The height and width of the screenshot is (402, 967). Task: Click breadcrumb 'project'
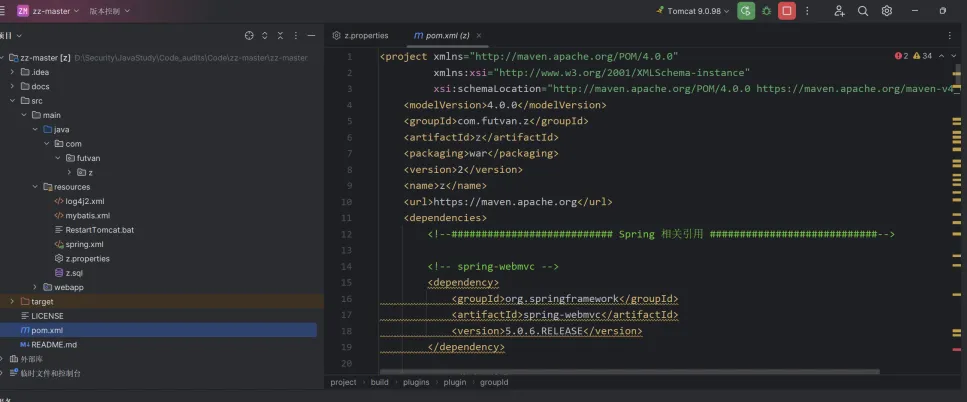[344, 382]
